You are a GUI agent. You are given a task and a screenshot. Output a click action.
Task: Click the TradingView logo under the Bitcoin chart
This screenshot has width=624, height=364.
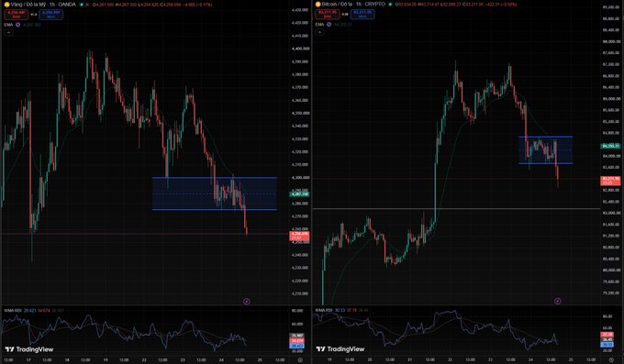340,349
